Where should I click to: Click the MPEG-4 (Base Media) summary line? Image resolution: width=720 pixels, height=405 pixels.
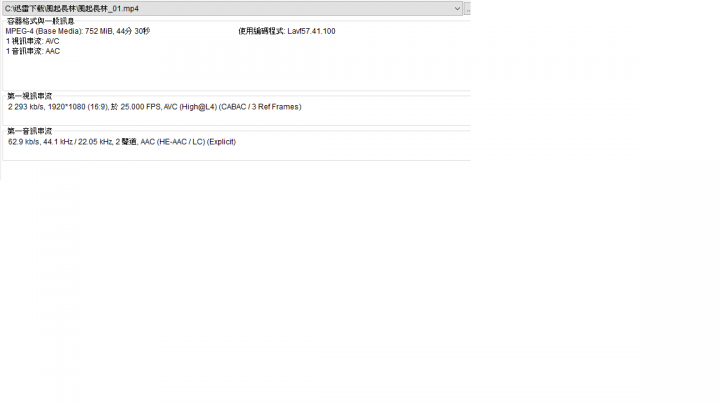point(78,31)
